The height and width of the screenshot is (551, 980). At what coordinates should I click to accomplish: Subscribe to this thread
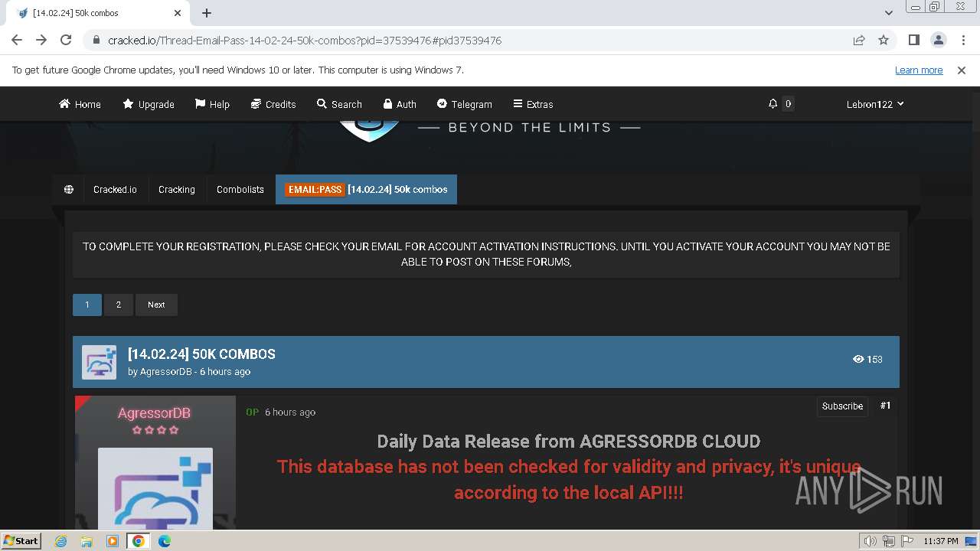(842, 406)
